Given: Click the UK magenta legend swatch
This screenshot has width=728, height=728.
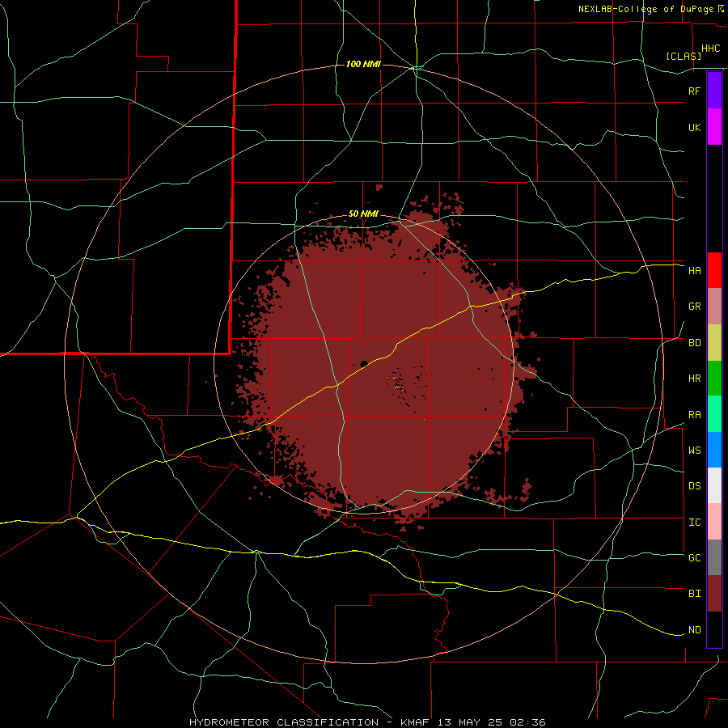Looking at the screenshot, I should (x=714, y=127).
